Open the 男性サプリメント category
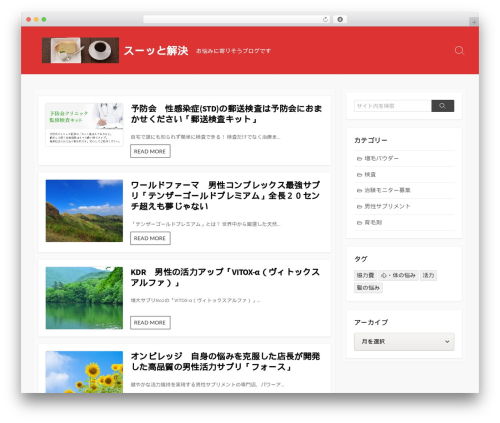Viewport: 500px width, 423px height. [387, 206]
